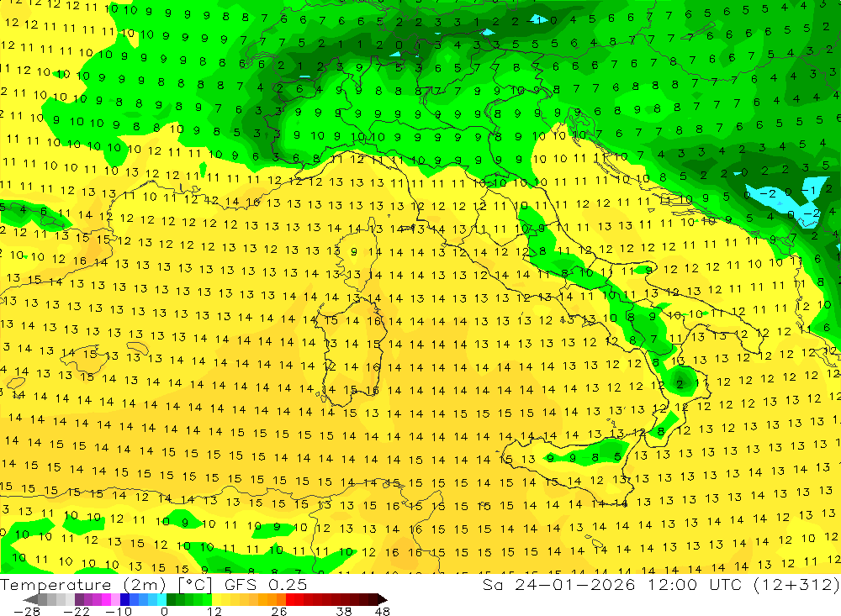Click the 'GFS 0.25' model label
The height and width of the screenshot is (616, 841).
click(x=266, y=585)
